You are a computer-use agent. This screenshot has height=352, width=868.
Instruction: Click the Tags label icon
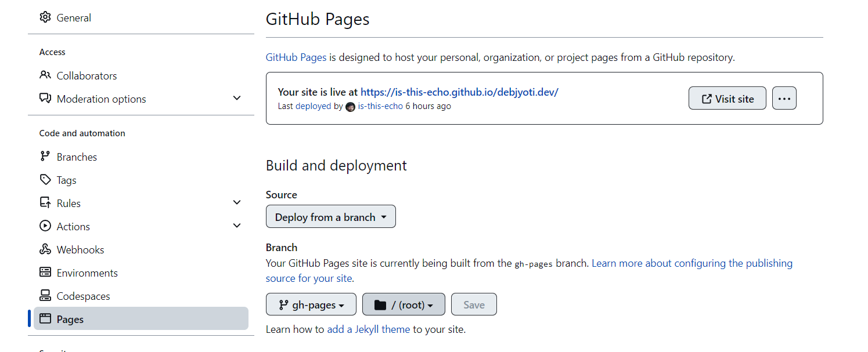45,180
